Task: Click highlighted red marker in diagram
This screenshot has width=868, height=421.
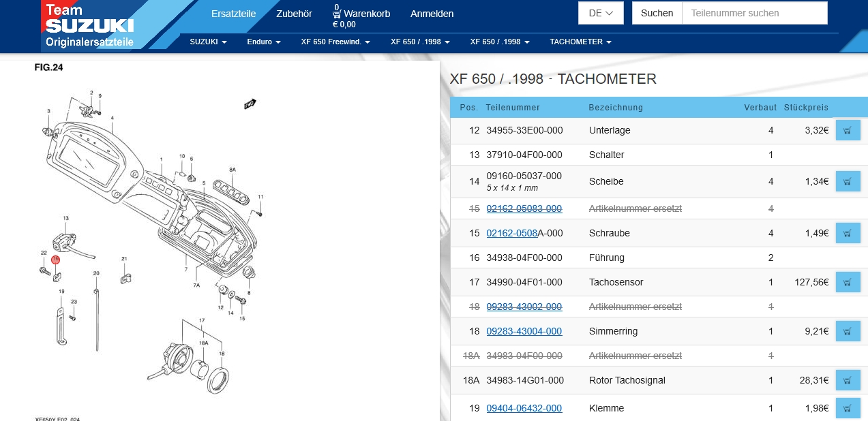Action: 56,260
